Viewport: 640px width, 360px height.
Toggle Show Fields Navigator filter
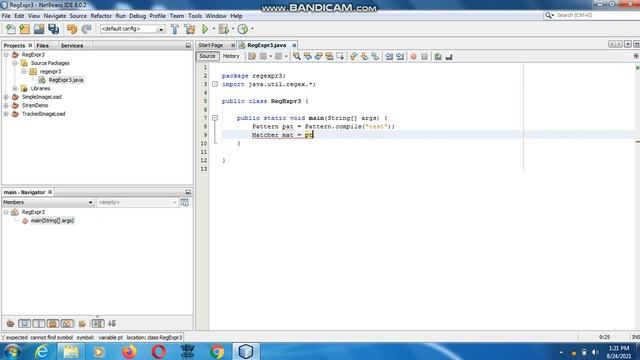tap(24, 324)
